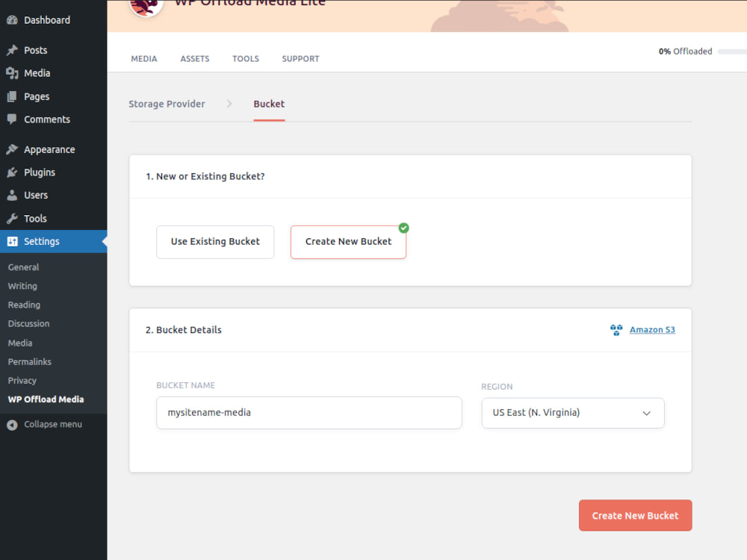Click the BUCKET NAME label
Image resolution: width=747 pixels, height=560 pixels.
click(x=185, y=385)
